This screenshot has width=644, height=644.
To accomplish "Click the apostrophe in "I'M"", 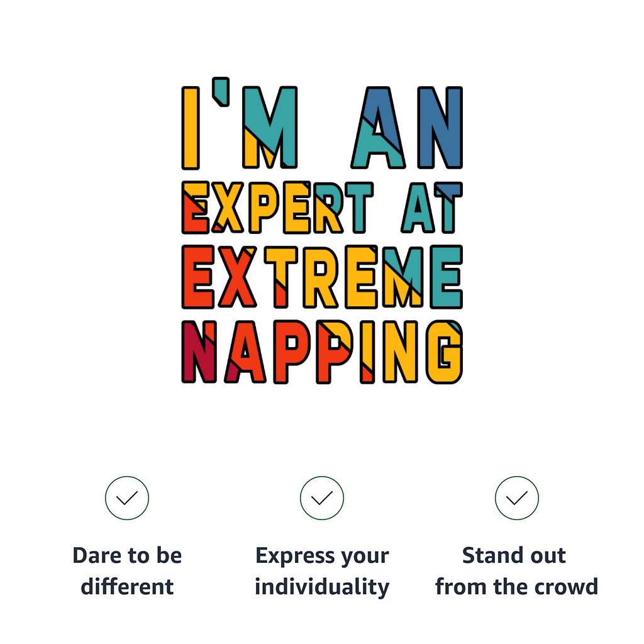I will (218, 91).
